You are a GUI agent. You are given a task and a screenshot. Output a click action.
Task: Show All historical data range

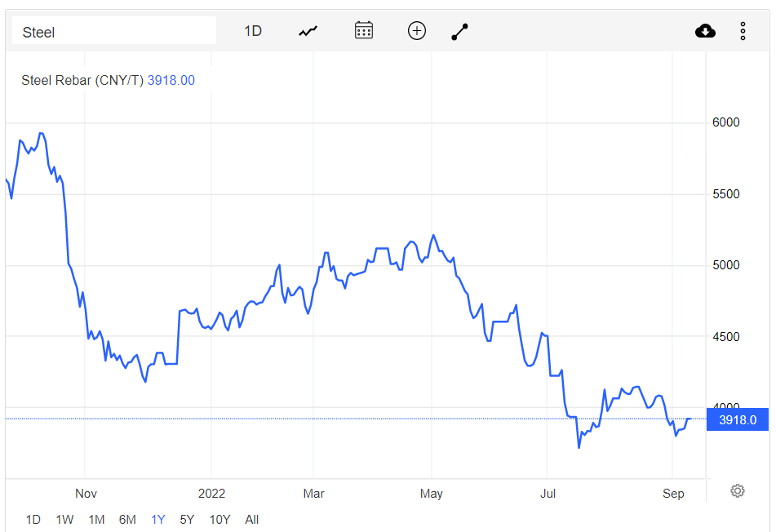click(251, 520)
